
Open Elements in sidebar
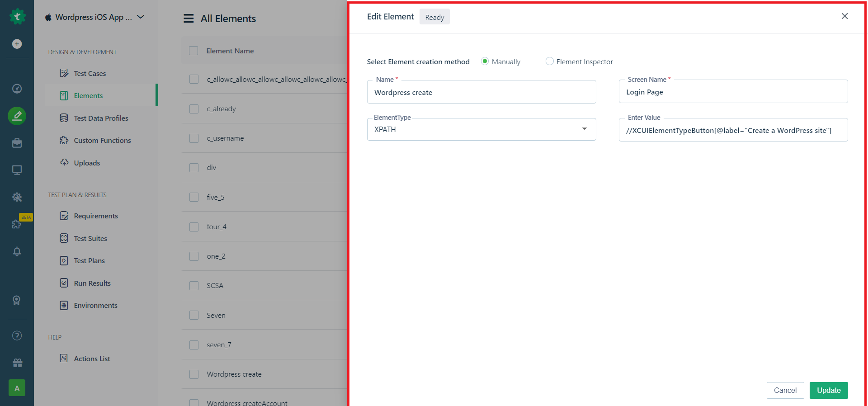tap(102, 95)
